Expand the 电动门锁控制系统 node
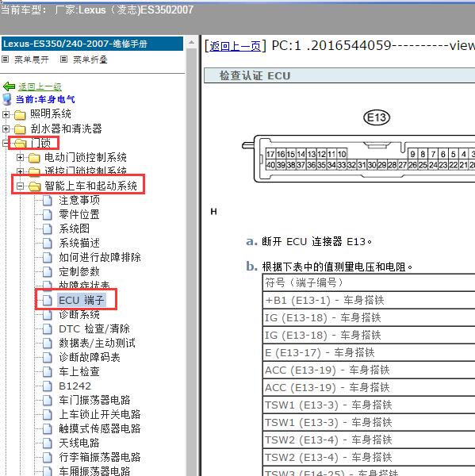 20,157
